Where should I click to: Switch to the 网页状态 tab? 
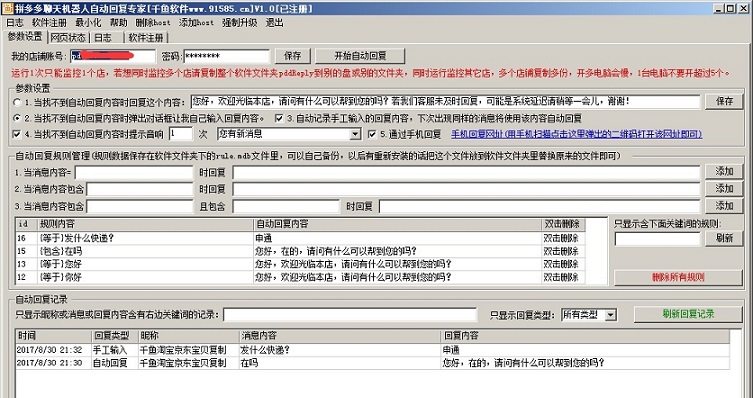point(68,37)
